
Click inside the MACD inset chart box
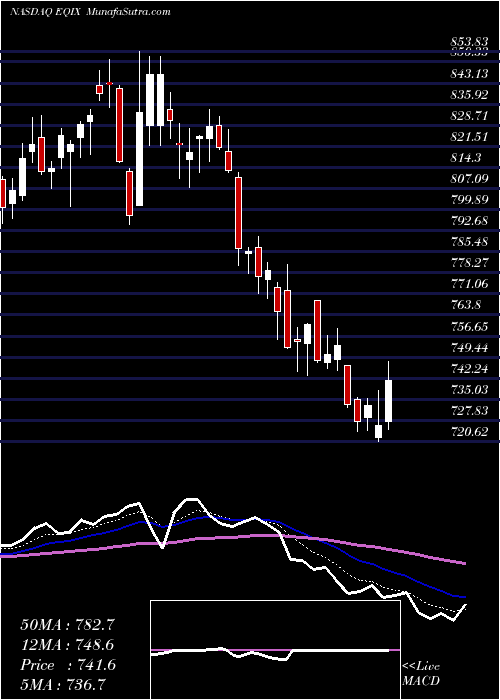pyautogui.click(x=275, y=650)
